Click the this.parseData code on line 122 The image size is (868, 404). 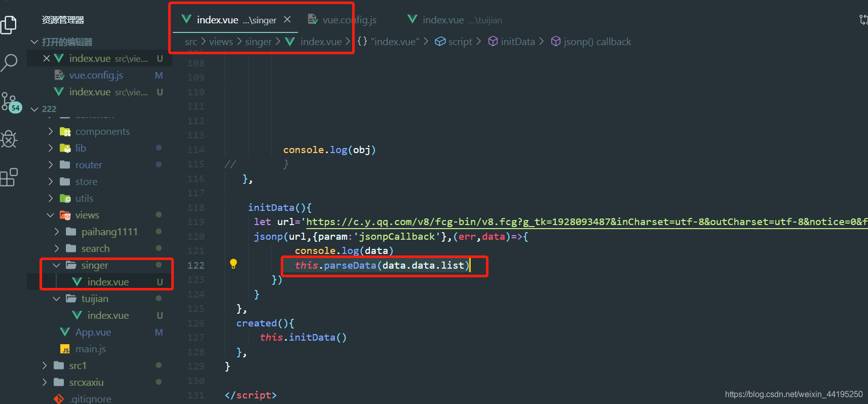(383, 265)
